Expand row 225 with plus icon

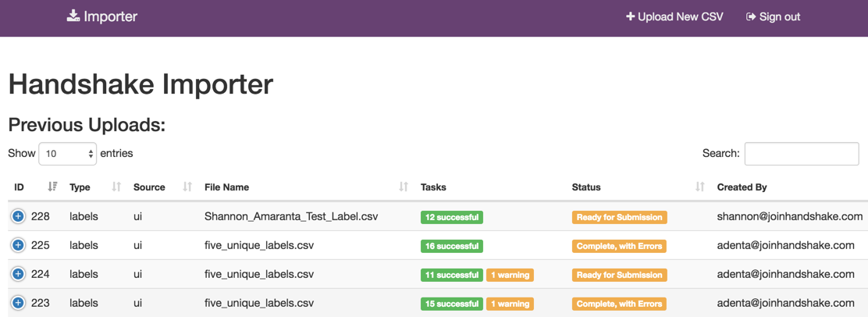(18, 245)
